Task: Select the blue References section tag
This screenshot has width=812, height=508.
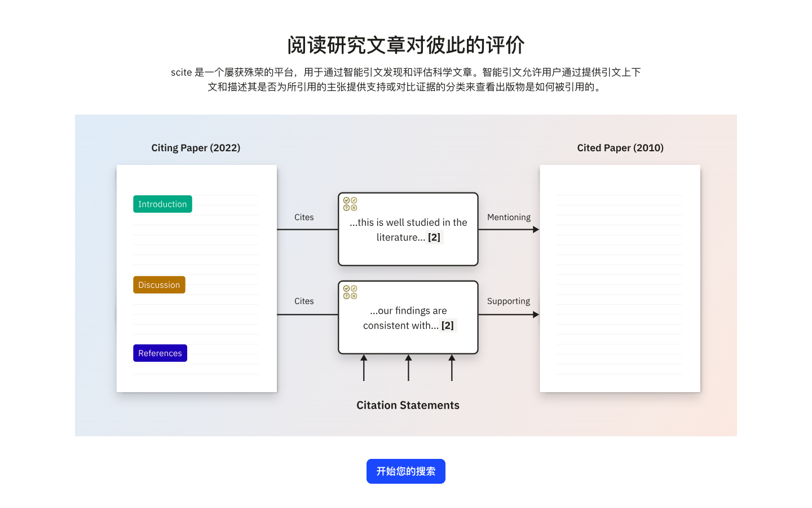Action: (160, 353)
